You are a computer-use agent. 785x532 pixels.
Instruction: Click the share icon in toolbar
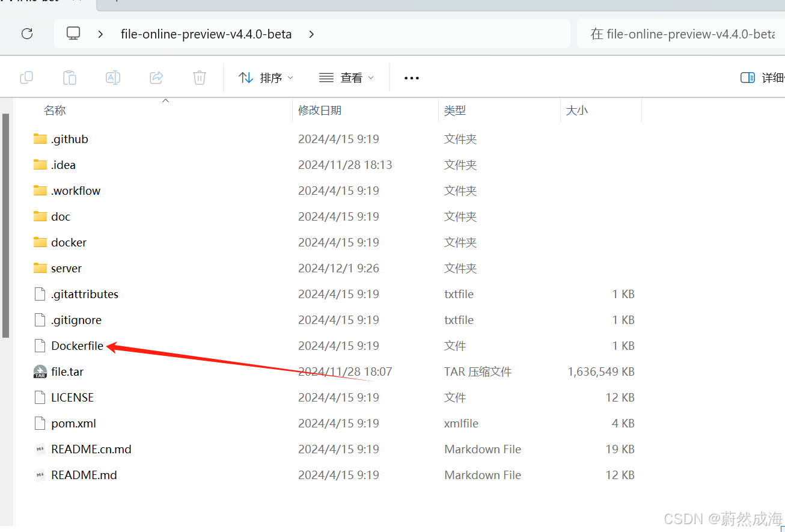pos(156,78)
